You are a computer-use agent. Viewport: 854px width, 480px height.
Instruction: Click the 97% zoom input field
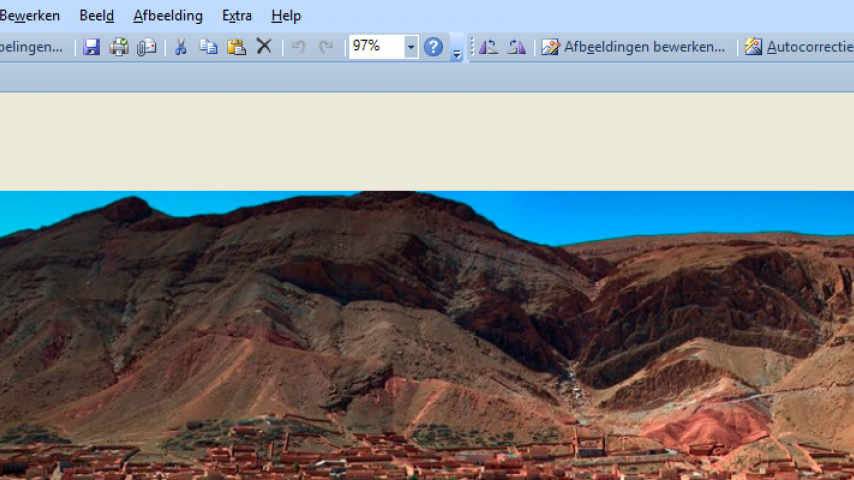pos(376,47)
